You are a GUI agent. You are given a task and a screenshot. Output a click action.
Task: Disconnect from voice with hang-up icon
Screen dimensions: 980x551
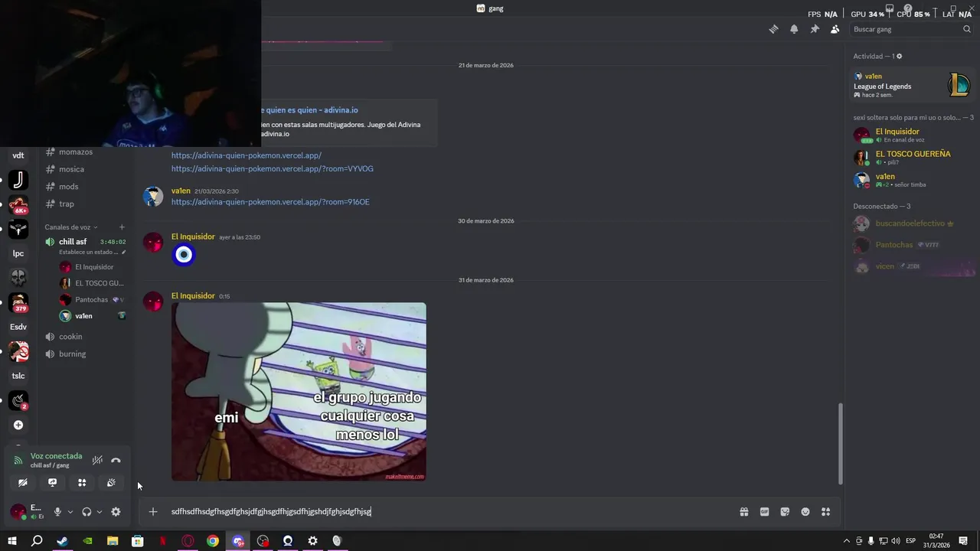click(116, 460)
